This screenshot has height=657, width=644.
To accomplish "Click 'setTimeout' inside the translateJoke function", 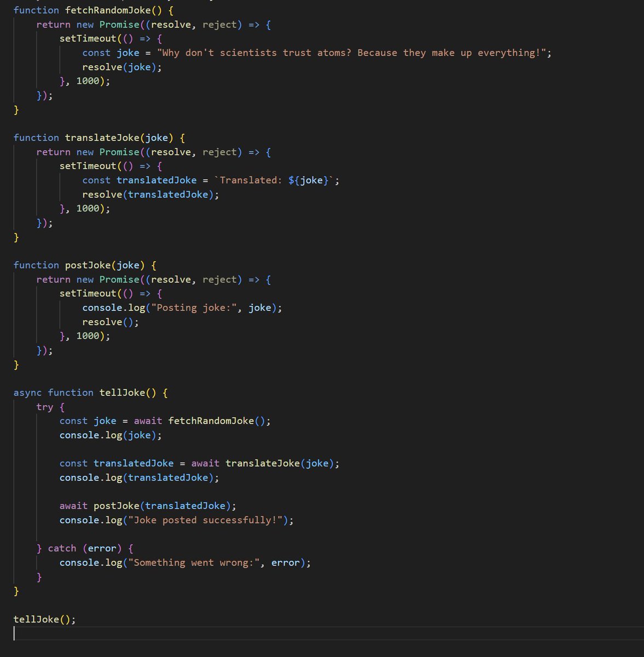I will (x=88, y=166).
